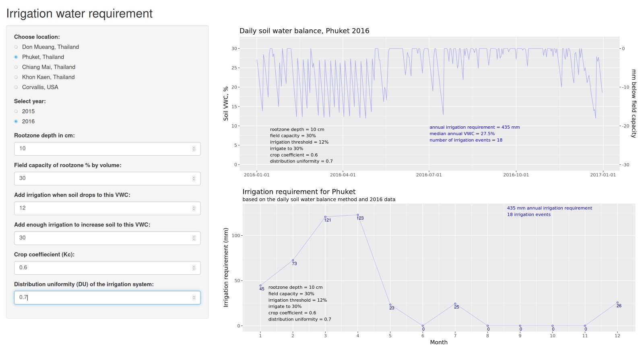Select Chiang Mai, Thailand location
The image size is (644, 362).
(x=16, y=67)
